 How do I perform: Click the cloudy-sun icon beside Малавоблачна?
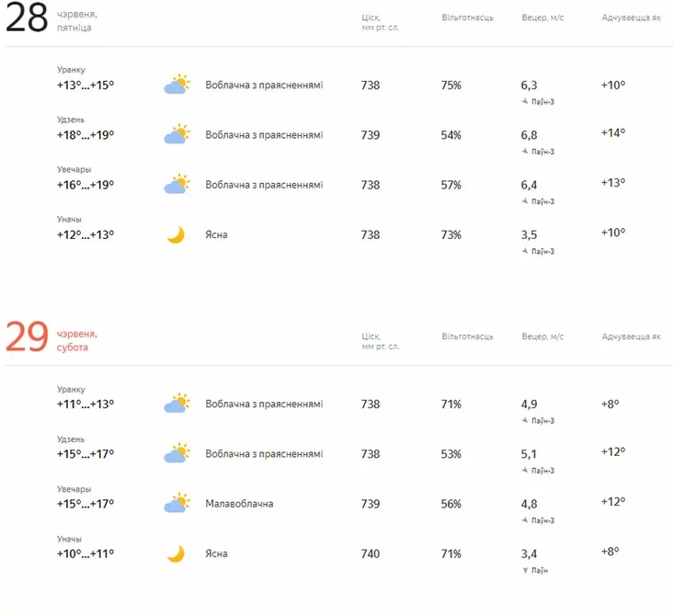click(176, 504)
